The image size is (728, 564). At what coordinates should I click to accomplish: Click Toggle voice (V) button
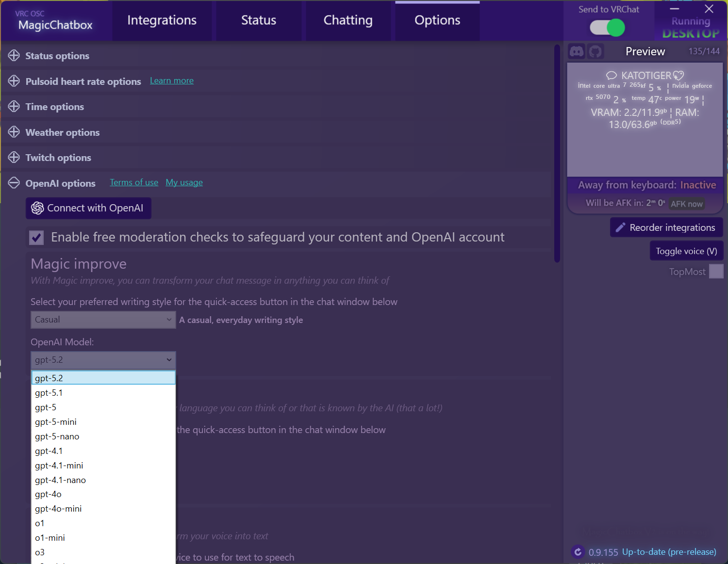point(686,251)
